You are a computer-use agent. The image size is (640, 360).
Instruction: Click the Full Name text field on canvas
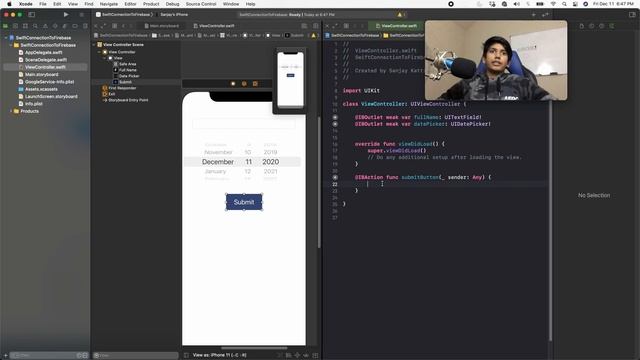pyautogui.click(x=244, y=124)
